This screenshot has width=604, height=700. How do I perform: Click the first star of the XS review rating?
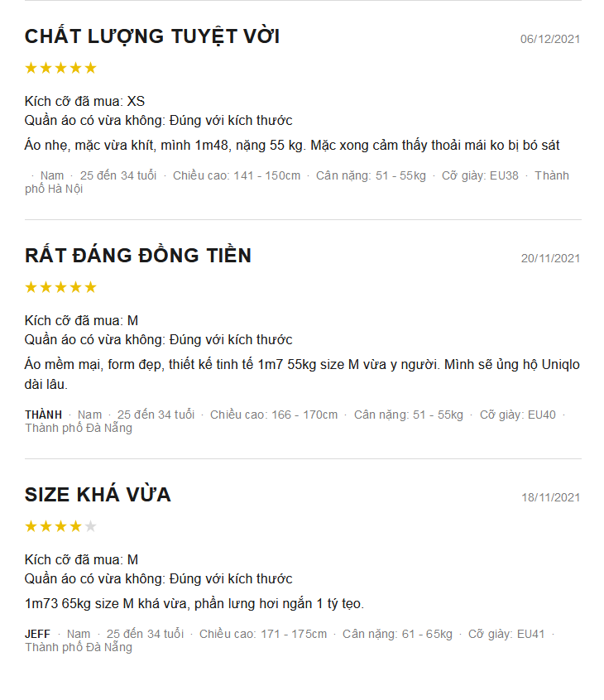[31, 68]
